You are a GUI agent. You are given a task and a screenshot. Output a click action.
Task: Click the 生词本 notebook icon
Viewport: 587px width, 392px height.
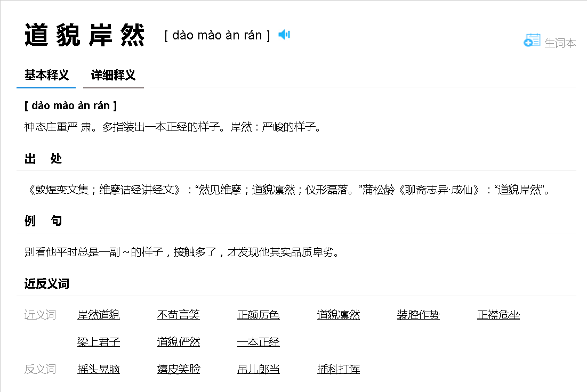click(531, 40)
